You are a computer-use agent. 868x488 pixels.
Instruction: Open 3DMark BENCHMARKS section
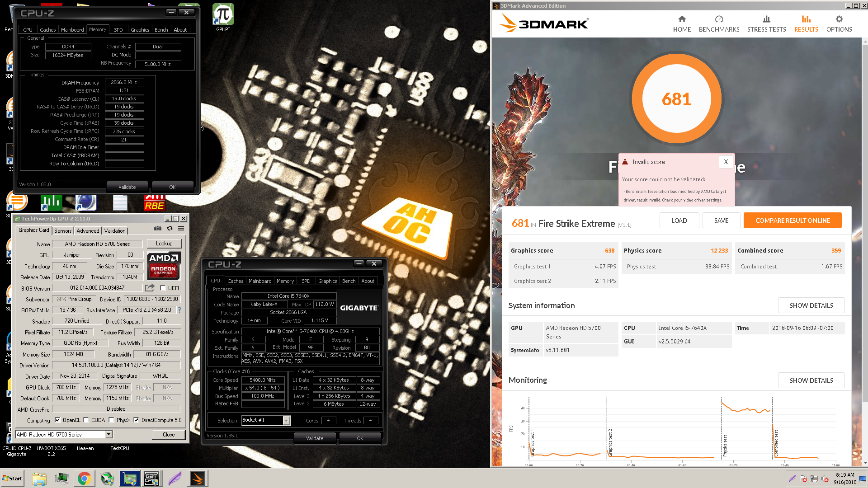[719, 24]
